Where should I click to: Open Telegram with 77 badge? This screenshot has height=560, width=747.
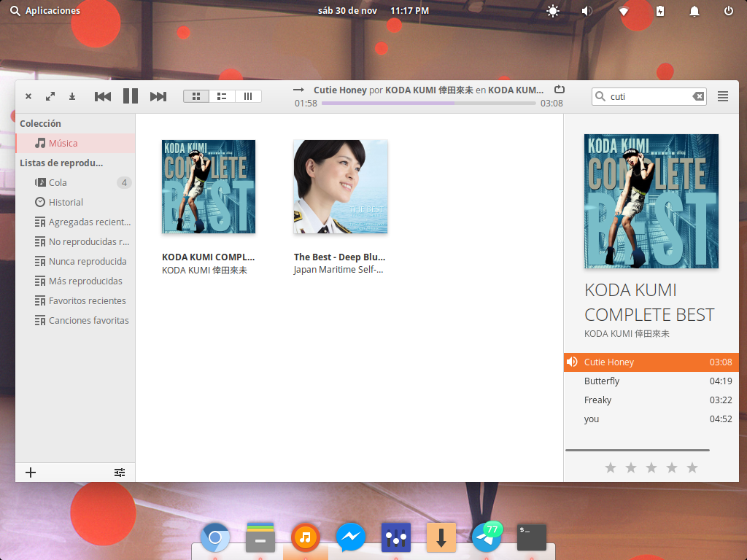point(487,537)
